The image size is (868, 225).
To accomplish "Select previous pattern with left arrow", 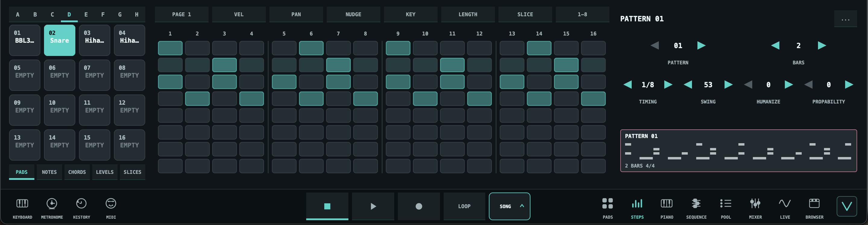I will click(x=655, y=45).
